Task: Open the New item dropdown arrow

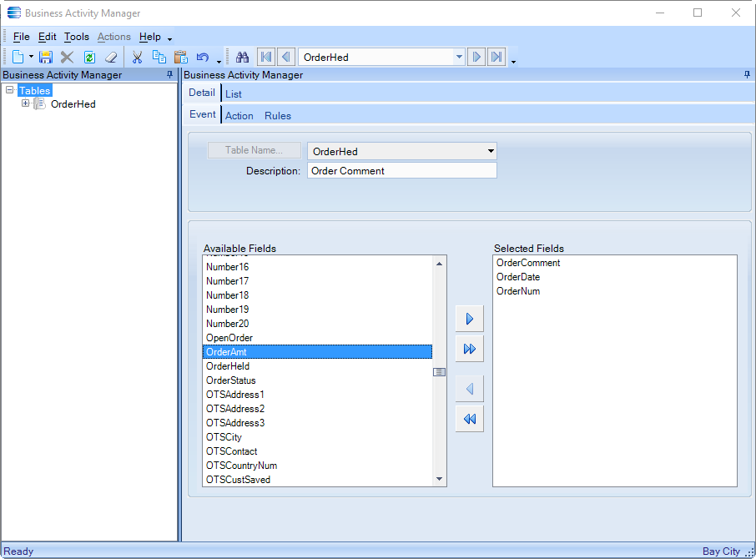Action: [32, 58]
